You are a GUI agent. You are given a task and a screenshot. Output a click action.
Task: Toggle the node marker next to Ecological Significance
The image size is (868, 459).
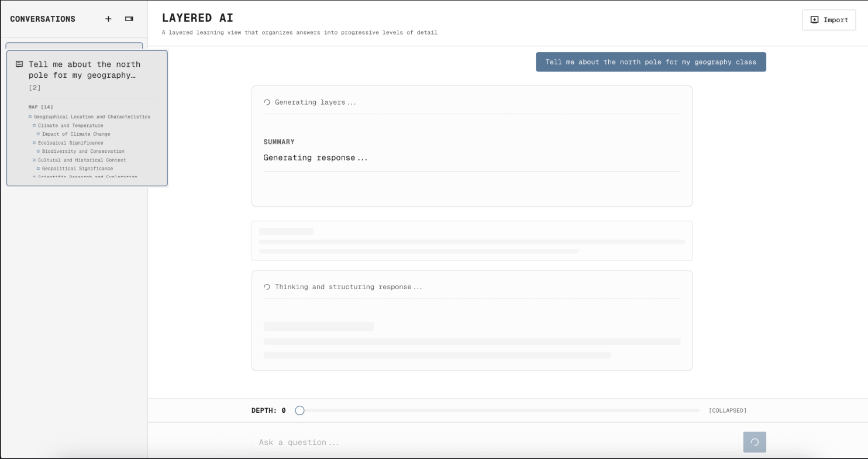(35, 143)
